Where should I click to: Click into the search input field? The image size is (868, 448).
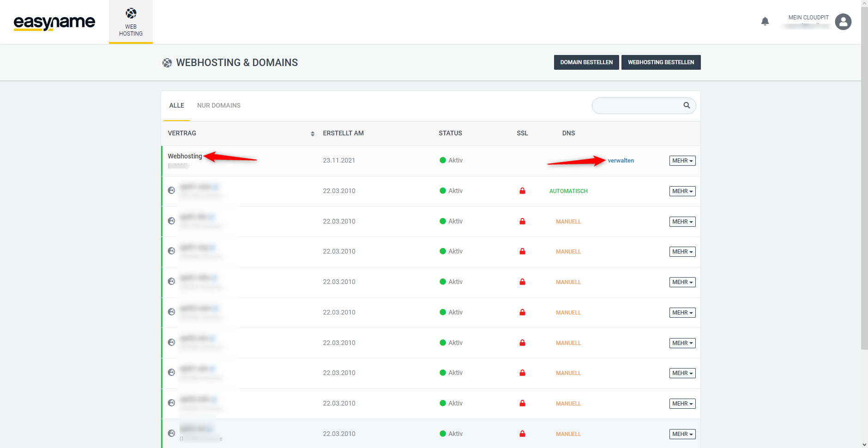637,106
